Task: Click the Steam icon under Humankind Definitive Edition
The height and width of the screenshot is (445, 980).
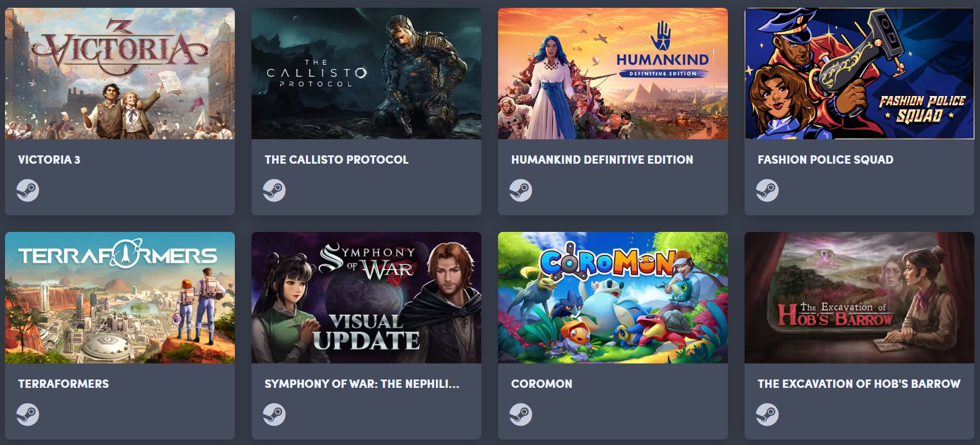Action: pyautogui.click(x=521, y=190)
